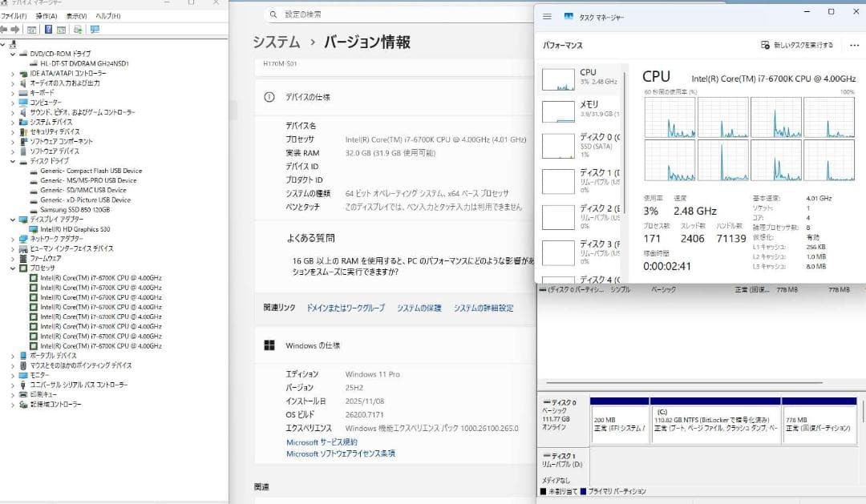This screenshot has height=504, width=866.
Task: Click the three-dot More options icon in Task Manager
Action: [853, 46]
